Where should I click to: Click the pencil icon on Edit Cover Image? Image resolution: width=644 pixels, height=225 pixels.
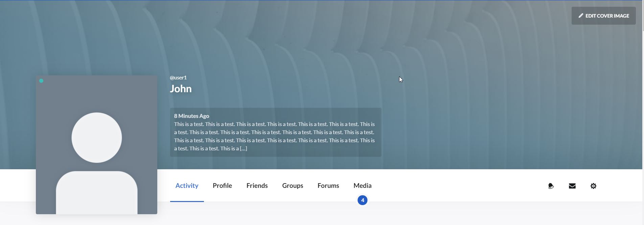[x=581, y=16]
